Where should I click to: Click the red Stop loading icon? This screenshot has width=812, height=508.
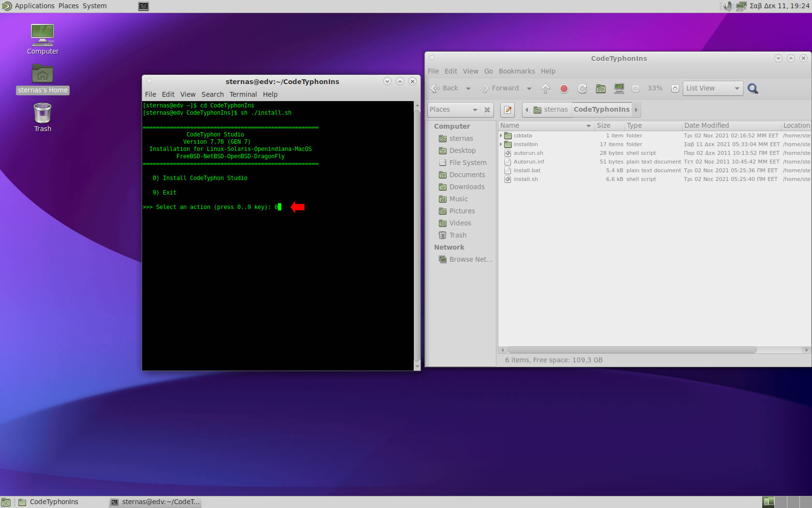point(564,89)
